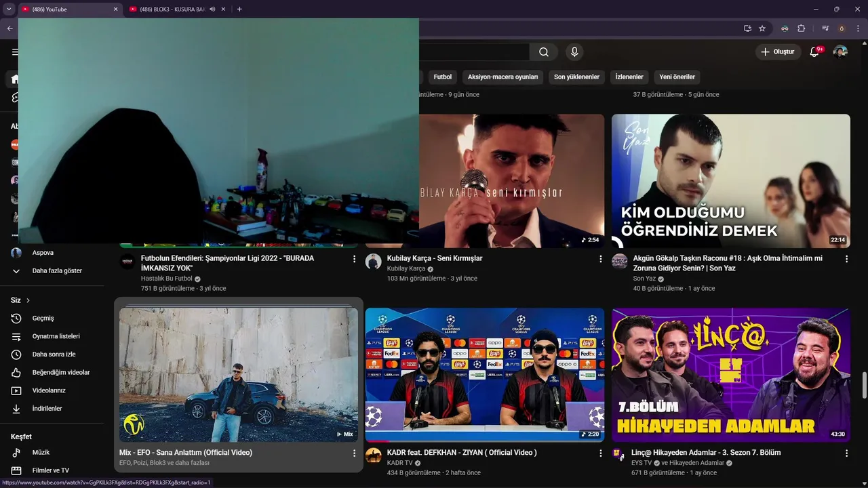Open KADR feat. DEFKHAN - ZIYAN title
This screenshot has height=488, width=868.
pos(462,453)
